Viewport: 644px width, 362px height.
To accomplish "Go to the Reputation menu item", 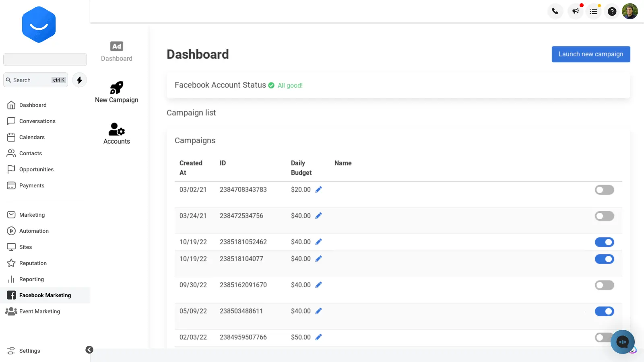I will (x=33, y=263).
